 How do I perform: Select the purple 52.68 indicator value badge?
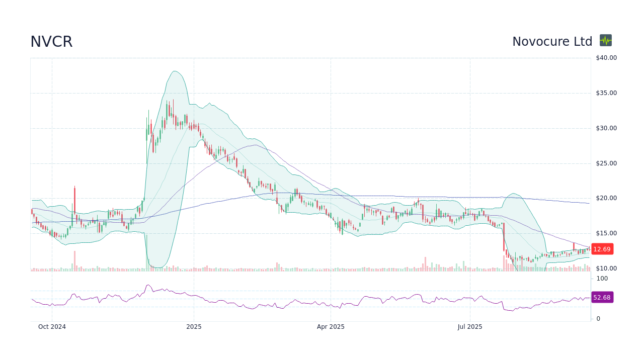point(602,297)
